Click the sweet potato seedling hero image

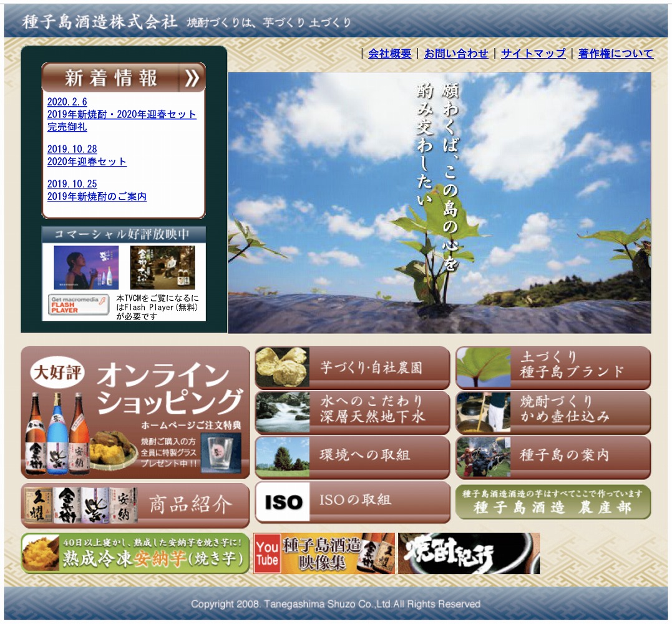point(440,203)
